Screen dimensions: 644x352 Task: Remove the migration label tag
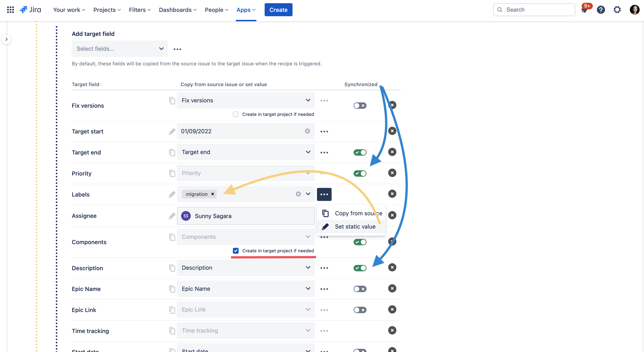click(213, 194)
